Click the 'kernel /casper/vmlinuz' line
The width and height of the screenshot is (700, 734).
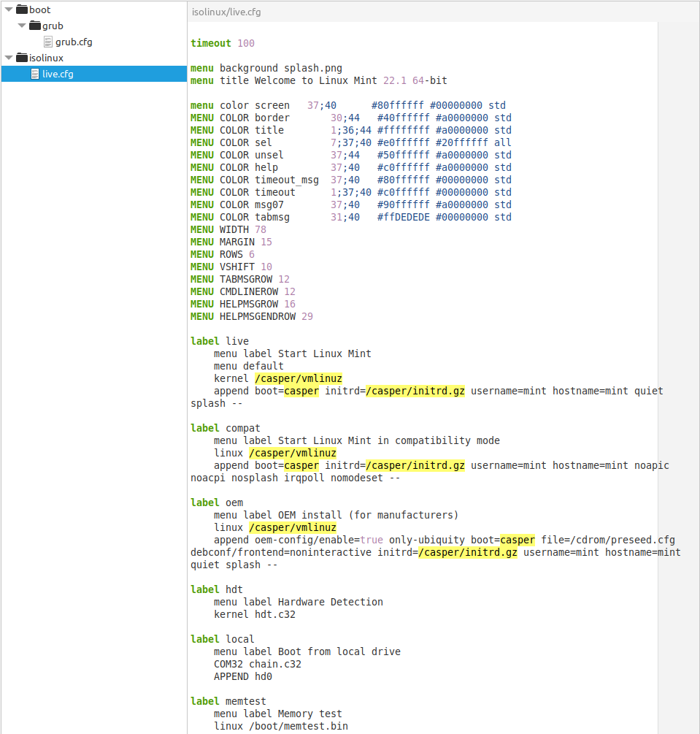pyautogui.click(x=278, y=378)
